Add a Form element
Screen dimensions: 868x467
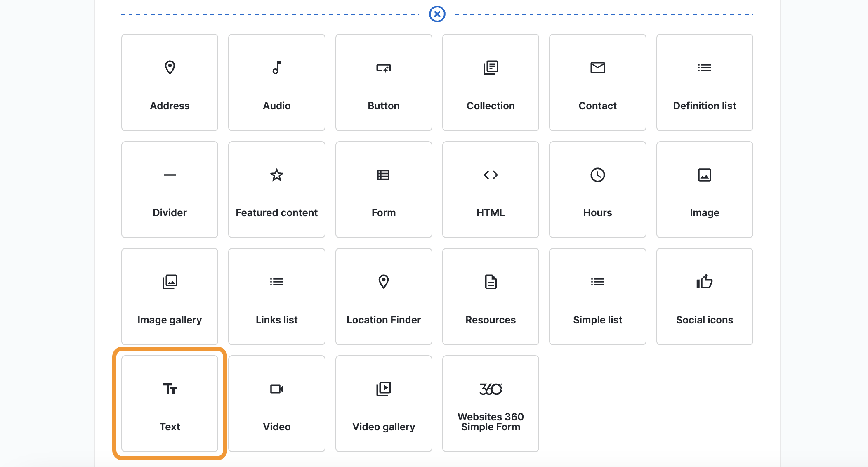coord(383,189)
